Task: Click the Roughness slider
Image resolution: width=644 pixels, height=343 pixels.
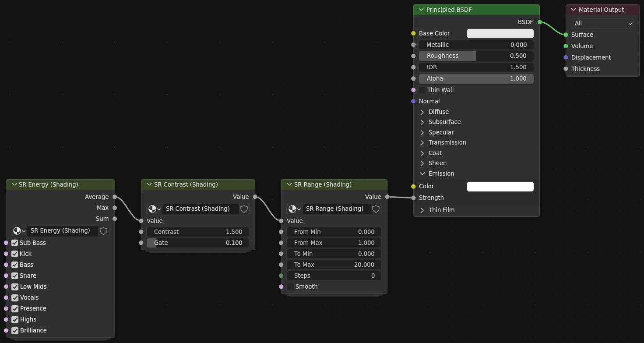Action: click(x=476, y=56)
